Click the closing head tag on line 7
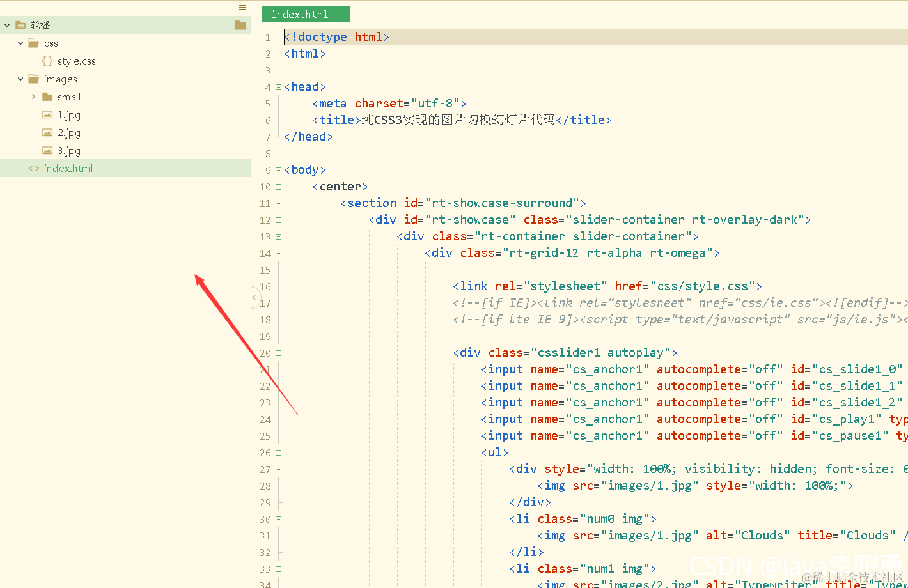The image size is (908, 588). [x=308, y=137]
